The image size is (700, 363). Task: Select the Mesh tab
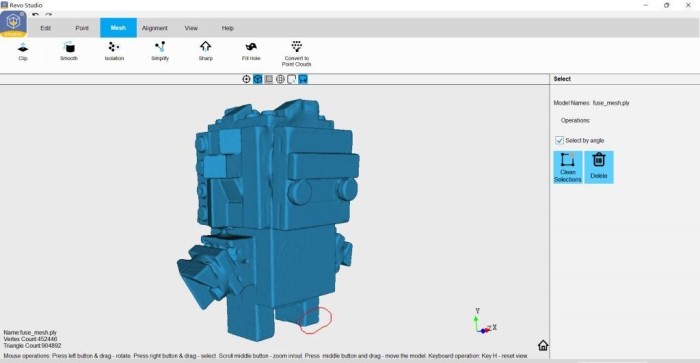[x=118, y=28]
